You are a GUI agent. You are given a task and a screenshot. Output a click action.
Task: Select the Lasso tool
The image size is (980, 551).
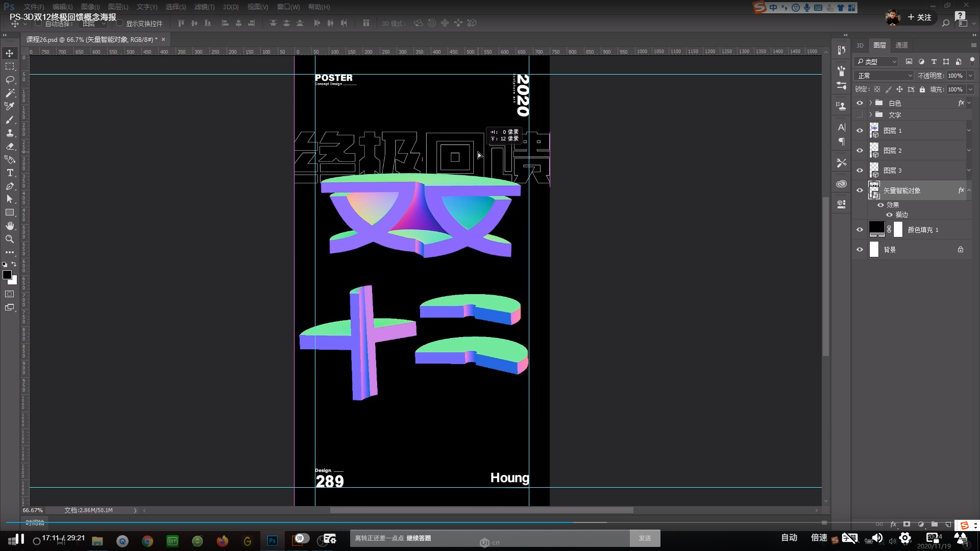tap(10, 80)
